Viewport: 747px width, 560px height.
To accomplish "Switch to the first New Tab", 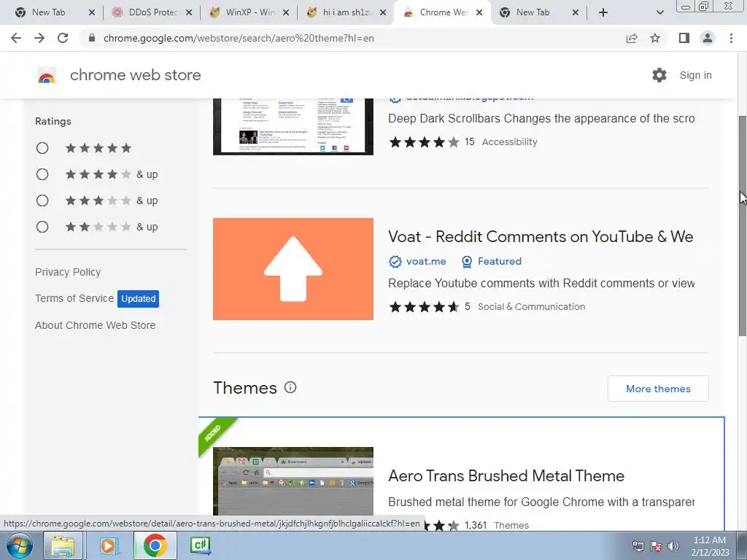I will pyautogui.click(x=49, y=12).
